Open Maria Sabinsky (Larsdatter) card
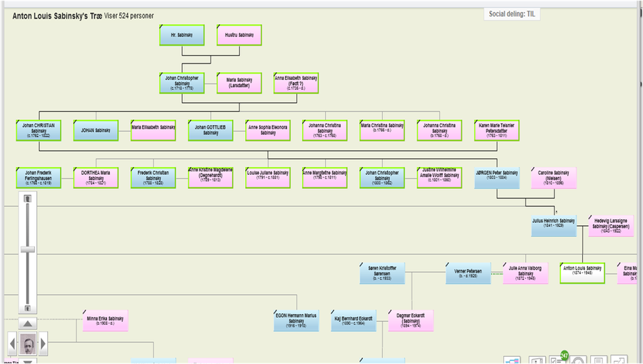Image resolution: width=643 pixels, height=364 pixels. [239, 83]
